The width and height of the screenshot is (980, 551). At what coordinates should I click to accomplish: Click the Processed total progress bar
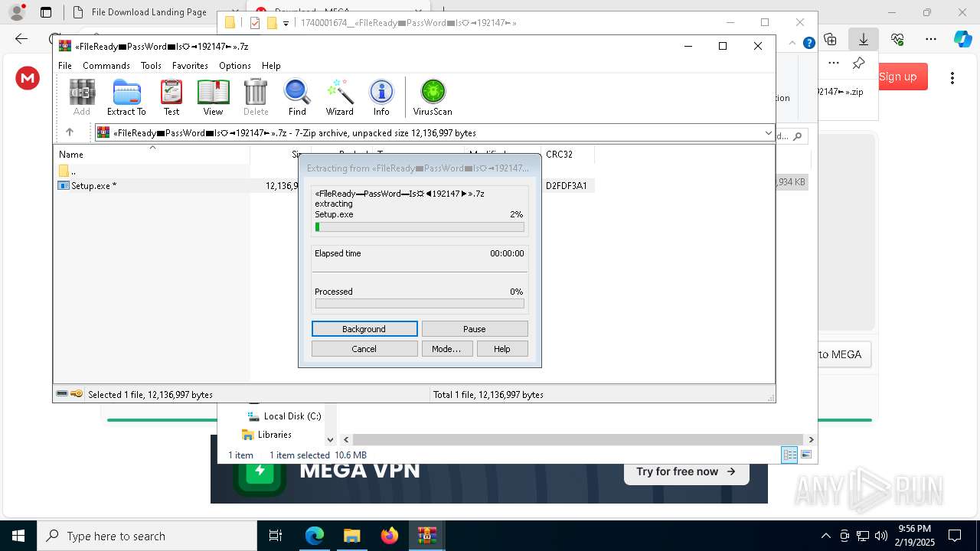420,304
